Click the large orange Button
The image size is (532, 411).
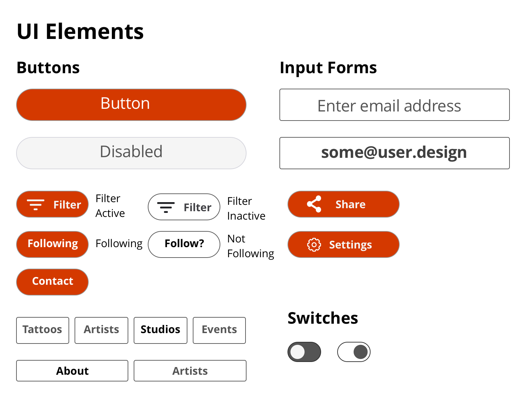click(131, 105)
